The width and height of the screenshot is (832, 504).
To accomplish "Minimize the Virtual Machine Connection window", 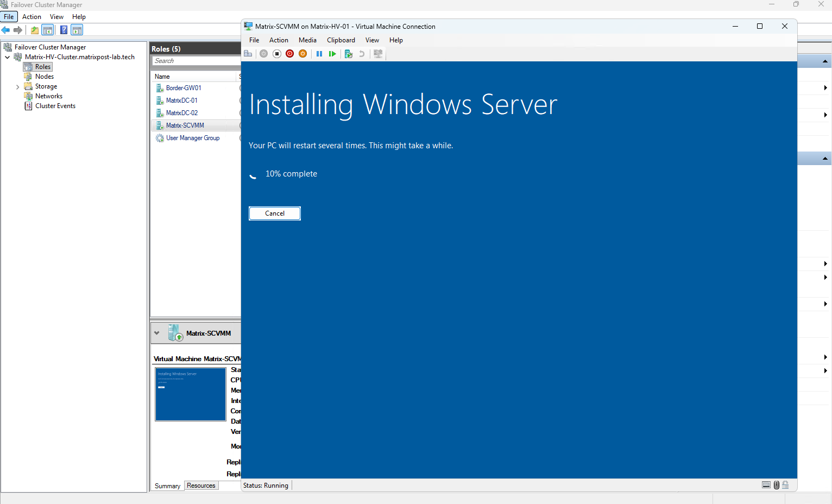I will coord(735,26).
